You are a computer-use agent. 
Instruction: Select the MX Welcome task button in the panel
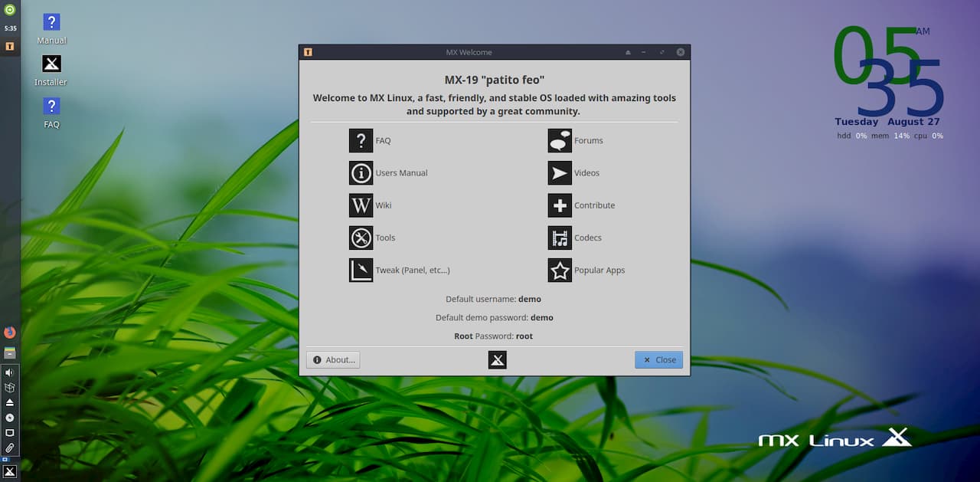tap(10, 46)
